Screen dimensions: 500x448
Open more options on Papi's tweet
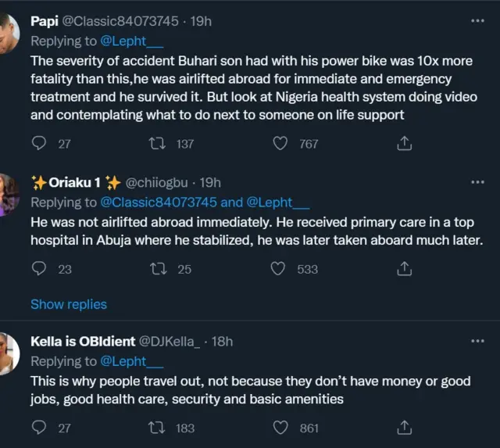[477, 21]
